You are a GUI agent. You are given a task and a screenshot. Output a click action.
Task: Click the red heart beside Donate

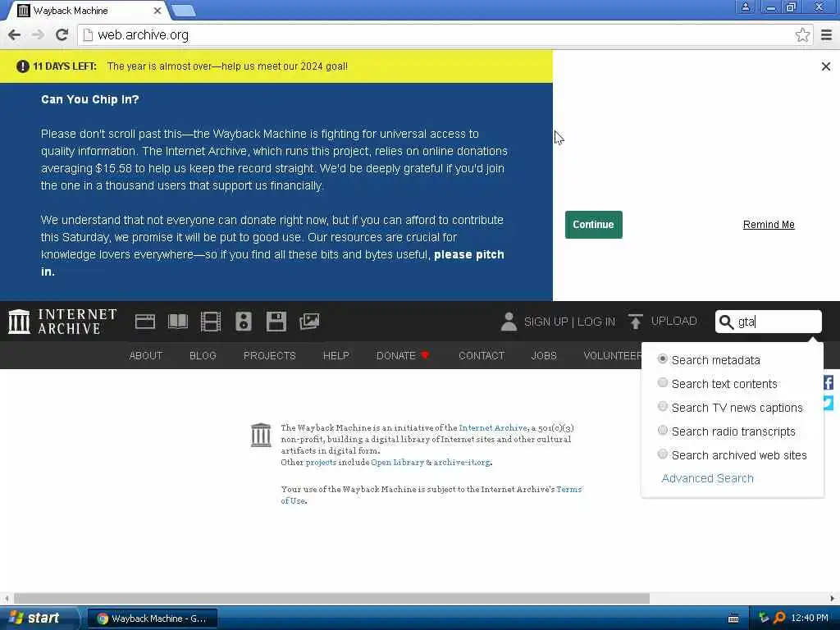425,355
